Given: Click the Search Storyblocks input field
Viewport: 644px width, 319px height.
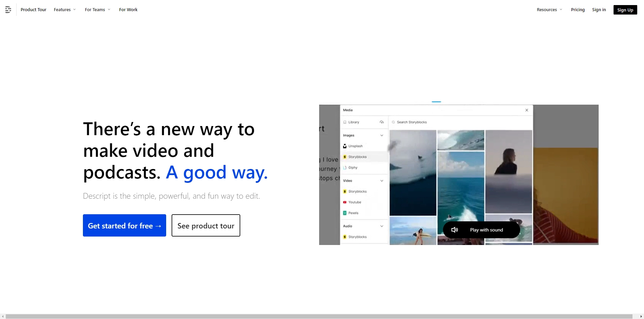Looking at the screenshot, I should click(x=440, y=122).
